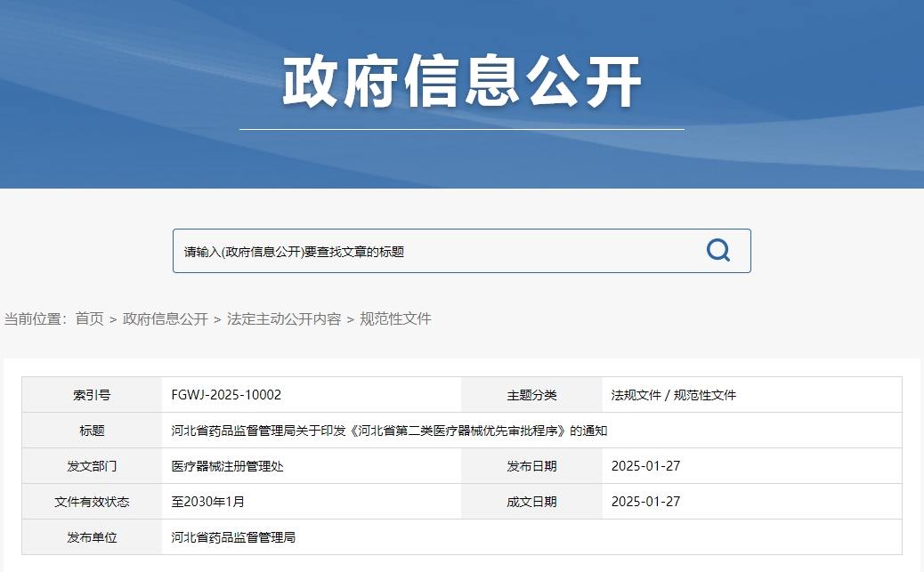The image size is (924, 572).
Task: Select the index number FGWJ-2025-10002
Action: pyautogui.click(x=227, y=394)
